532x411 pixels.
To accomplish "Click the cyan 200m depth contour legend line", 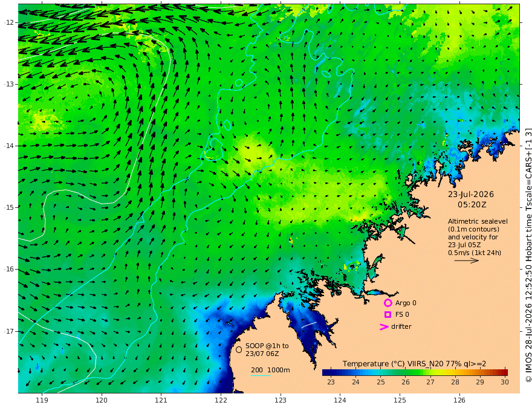I will click(x=260, y=375).
